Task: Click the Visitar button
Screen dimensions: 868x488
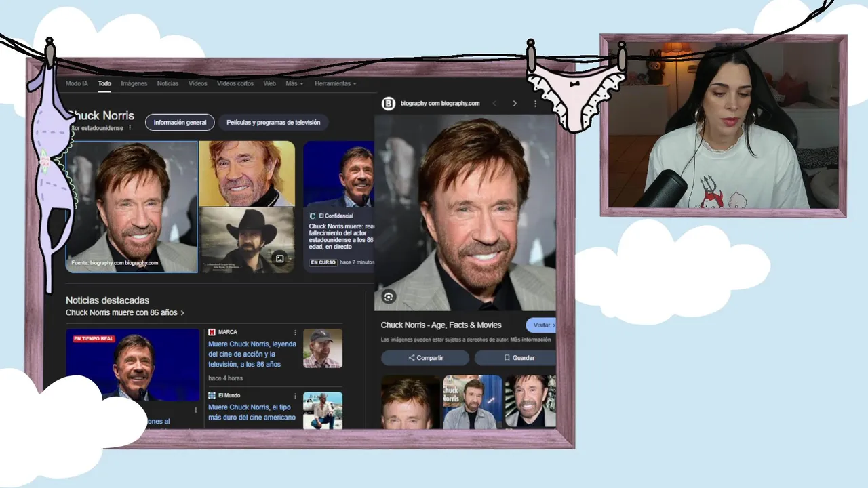Action: coord(541,325)
